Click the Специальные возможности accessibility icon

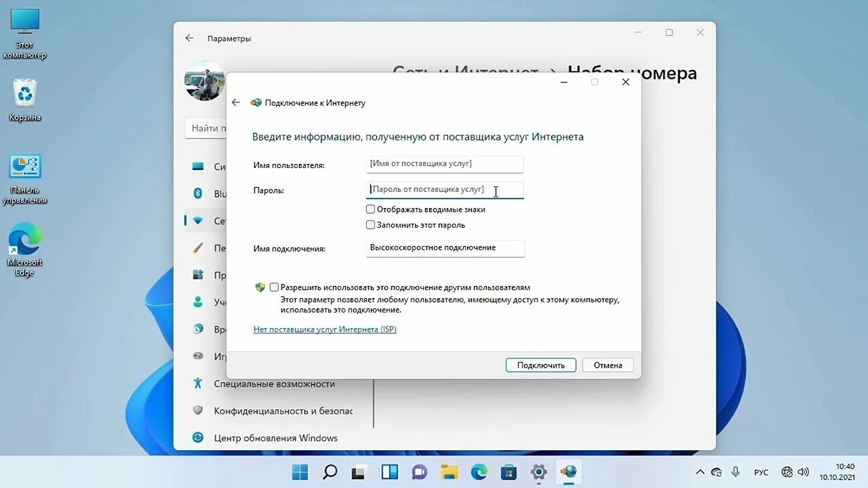point(197,384)
